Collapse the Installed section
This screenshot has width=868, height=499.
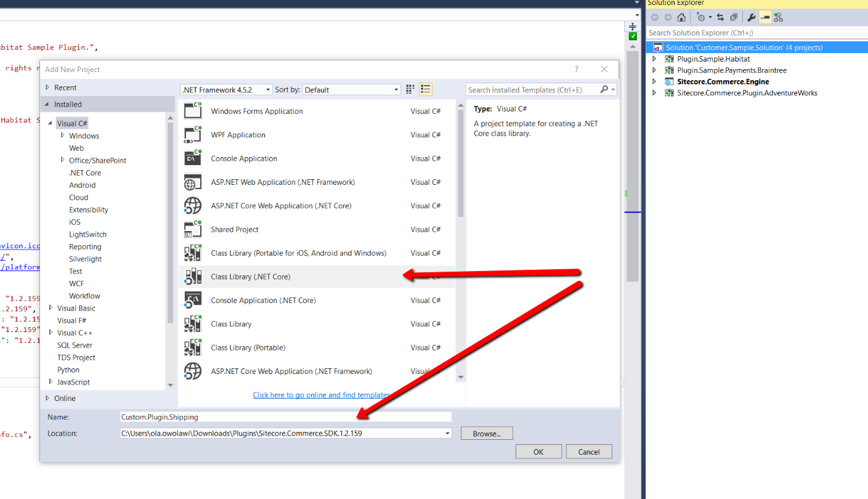pos(47,104)
